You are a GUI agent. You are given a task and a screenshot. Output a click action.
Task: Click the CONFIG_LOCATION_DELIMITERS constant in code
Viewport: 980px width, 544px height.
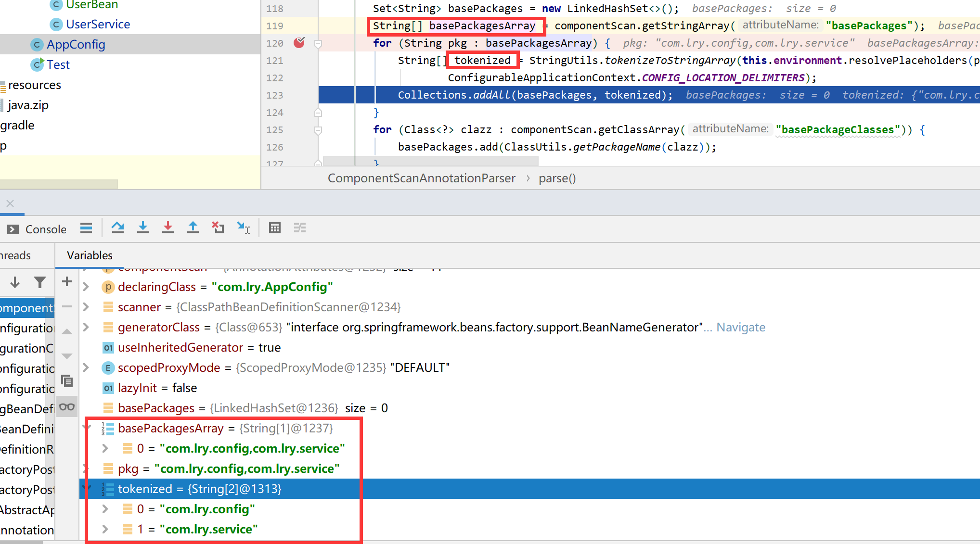click(723, 78)
